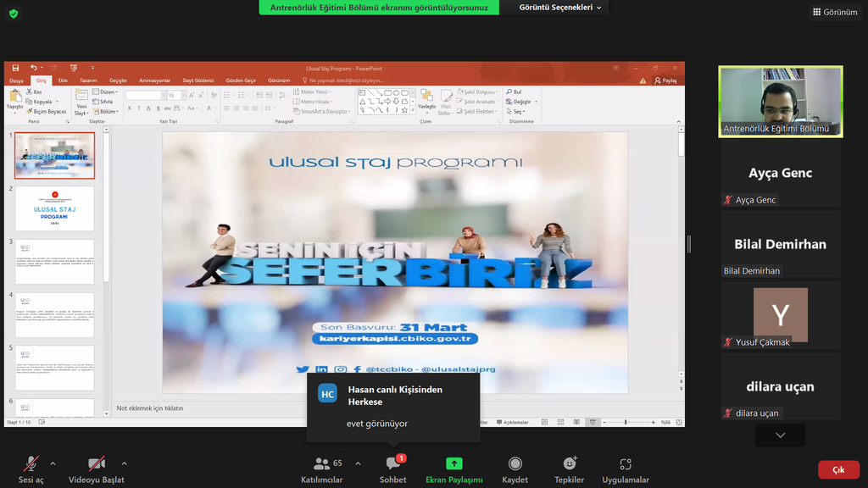Change layout with the Görünüm button
868x488 pixels.
(x=835, y=12)
